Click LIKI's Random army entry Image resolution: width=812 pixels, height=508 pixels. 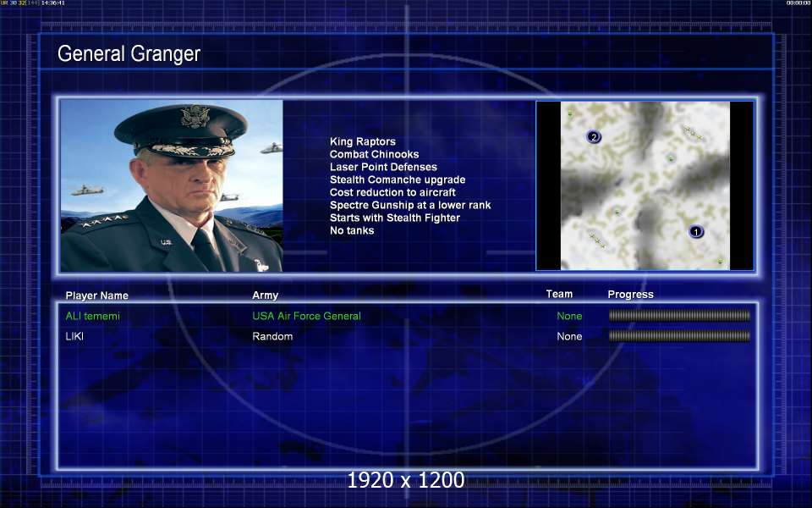(272, 336)
